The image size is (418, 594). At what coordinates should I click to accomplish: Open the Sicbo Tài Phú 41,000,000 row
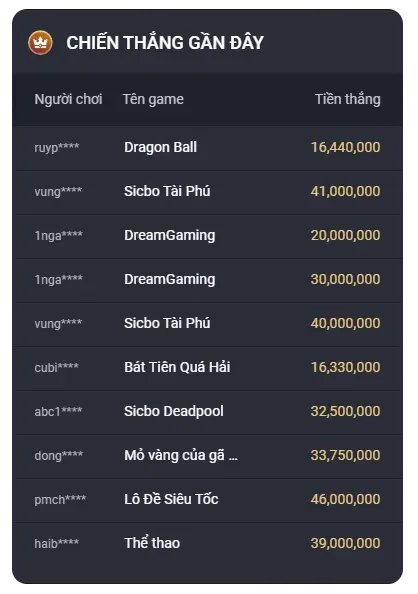207,192
